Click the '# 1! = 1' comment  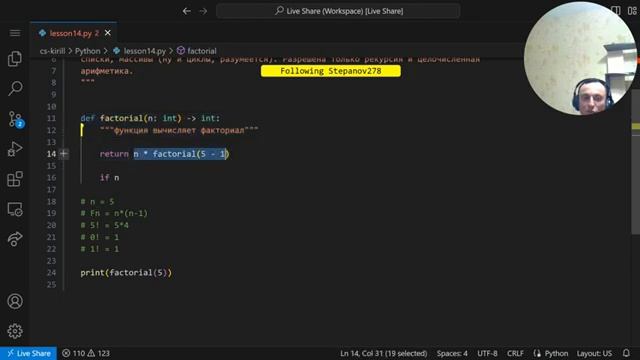[100, 249]
